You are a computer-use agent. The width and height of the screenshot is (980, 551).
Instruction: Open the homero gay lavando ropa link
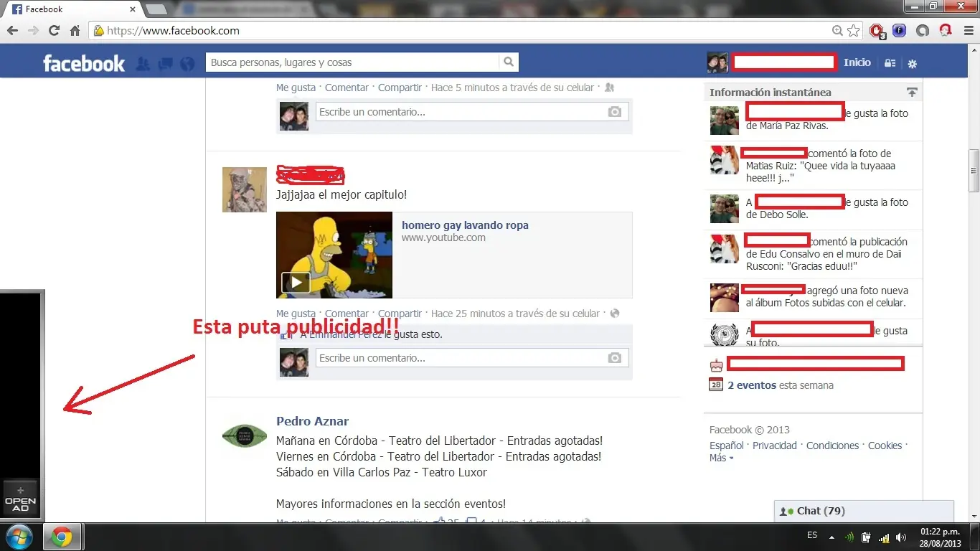pos(465,225)
